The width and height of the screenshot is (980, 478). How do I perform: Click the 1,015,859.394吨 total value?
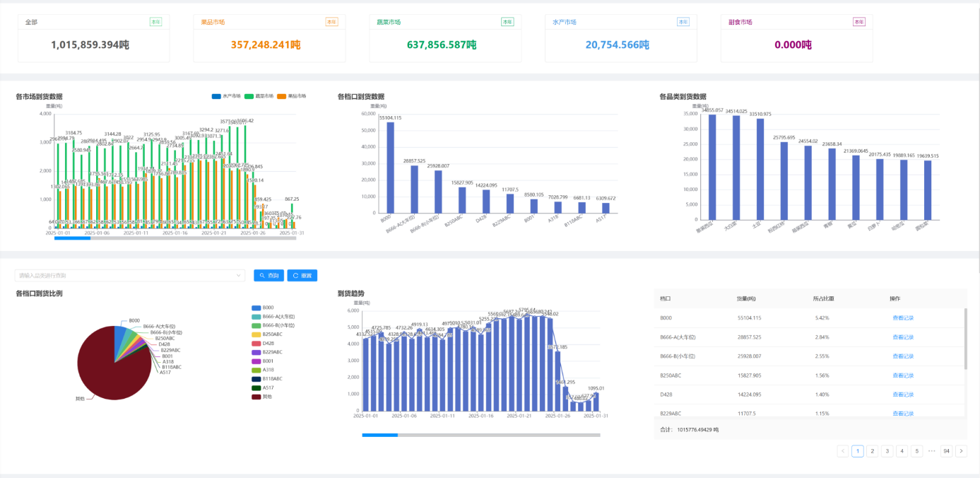(x=90, y=45)
